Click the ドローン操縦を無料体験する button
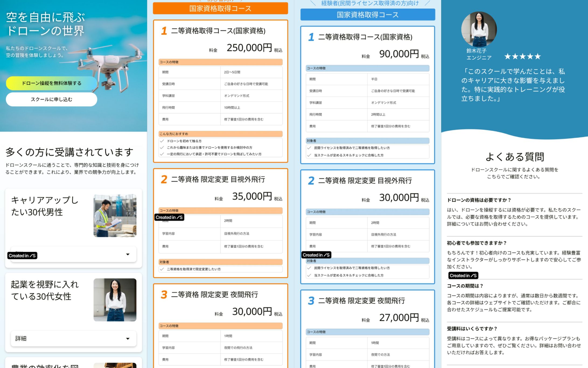Image resolution: width=588 pixels, height=368 pixels. coord(51,83)
